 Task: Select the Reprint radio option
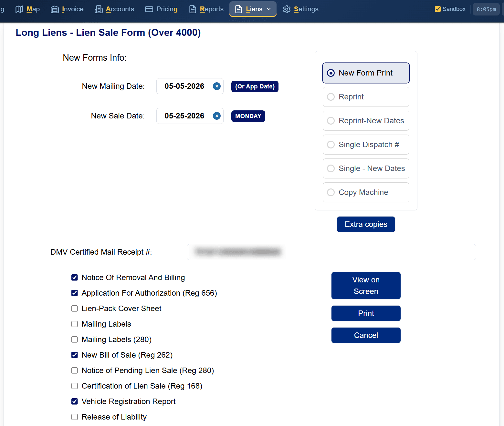(x=366, y=97)
